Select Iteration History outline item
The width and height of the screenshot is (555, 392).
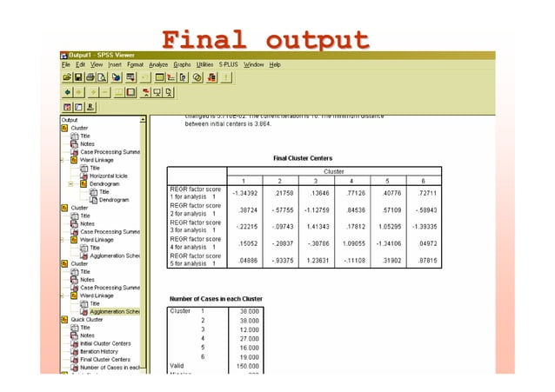[99, 352]
